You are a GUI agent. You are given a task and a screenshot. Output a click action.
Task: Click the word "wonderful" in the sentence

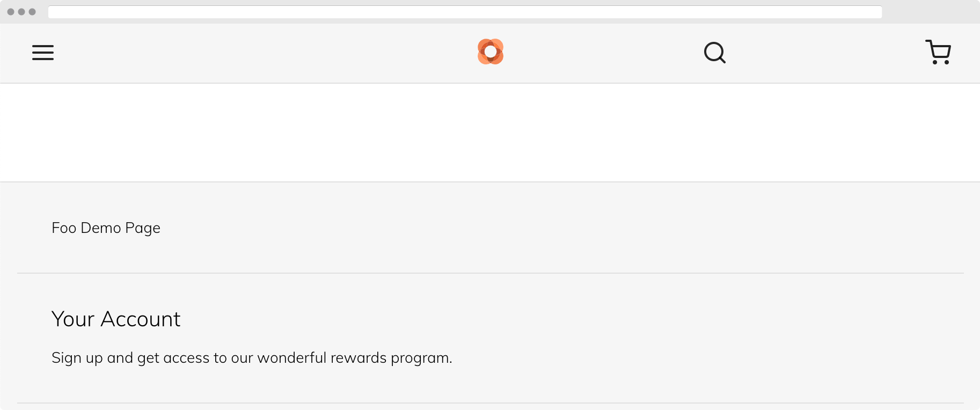pyautogui.click(x=291, y=358)
